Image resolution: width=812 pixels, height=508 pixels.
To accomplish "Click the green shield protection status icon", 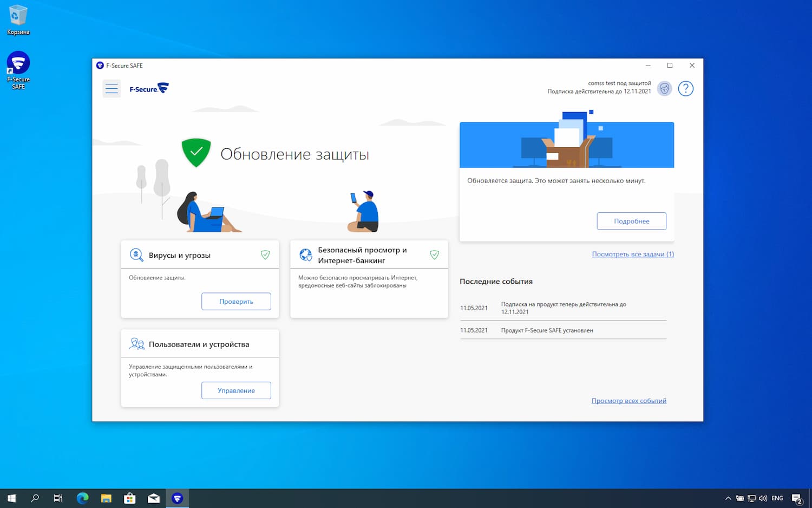I will click(196, 153).
